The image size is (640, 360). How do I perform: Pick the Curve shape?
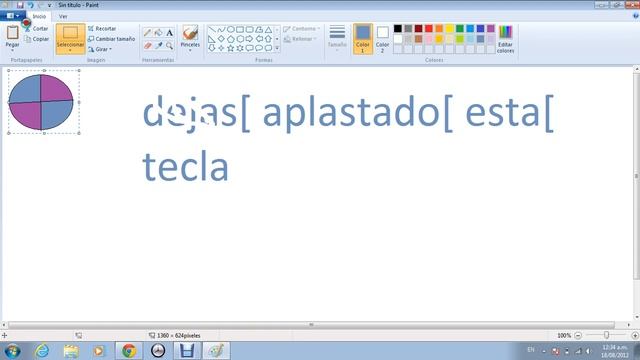click(x=221, y=29)
